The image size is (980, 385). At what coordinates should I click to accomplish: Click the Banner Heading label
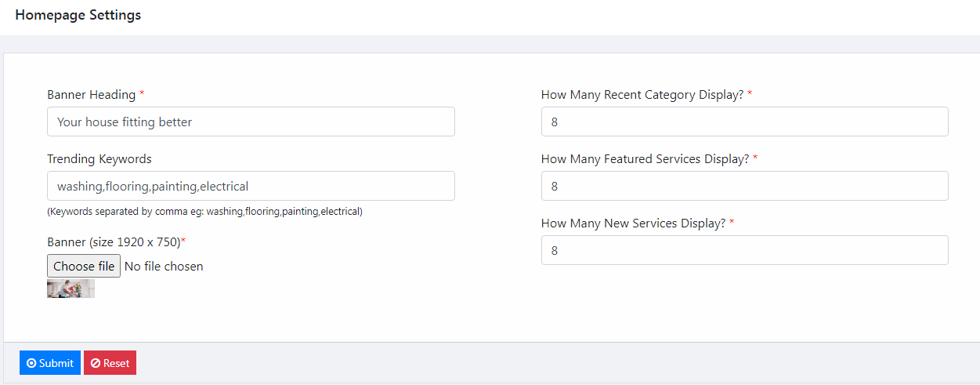pos(92,95)
